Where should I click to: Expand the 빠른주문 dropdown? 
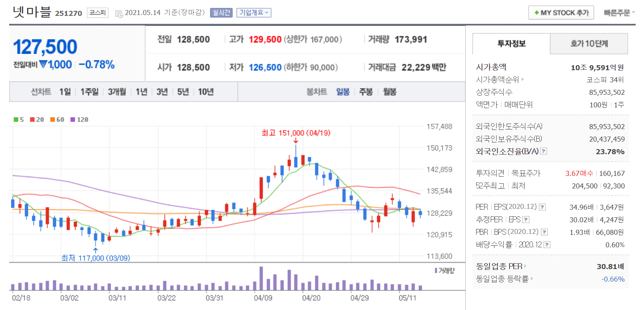pos(619,13)
